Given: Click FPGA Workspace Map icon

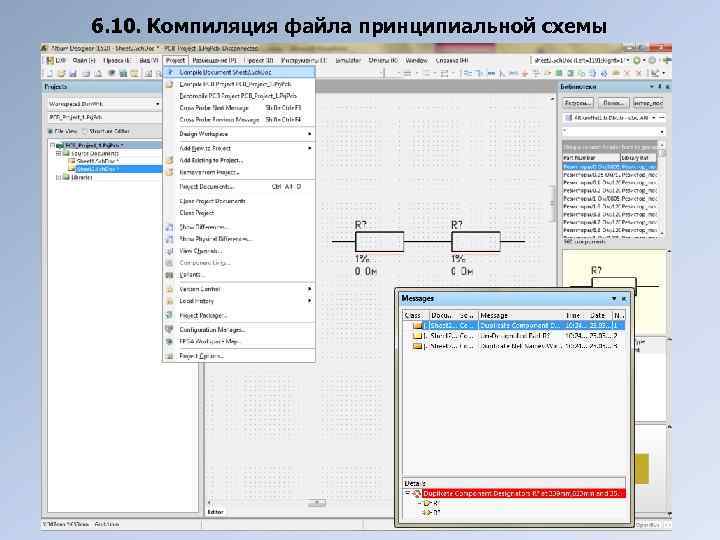Looking at the screenshot, I should tap(170, 342).
